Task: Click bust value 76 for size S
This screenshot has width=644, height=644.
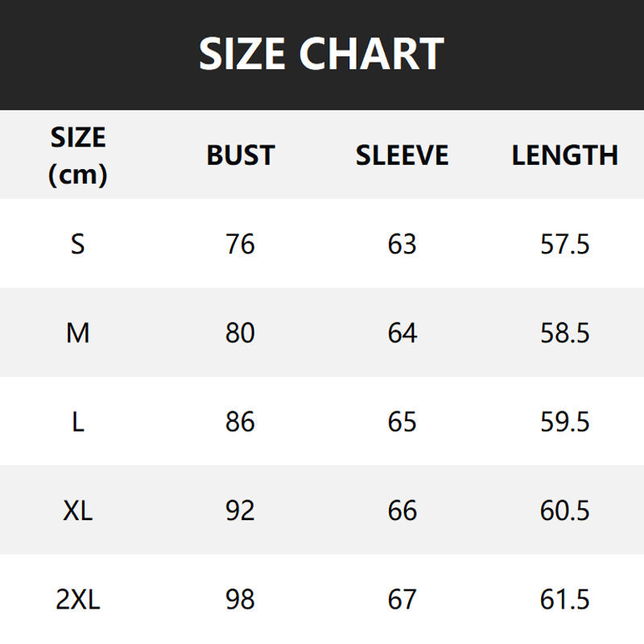Action: pyautogui.click(x=241, y=243)
